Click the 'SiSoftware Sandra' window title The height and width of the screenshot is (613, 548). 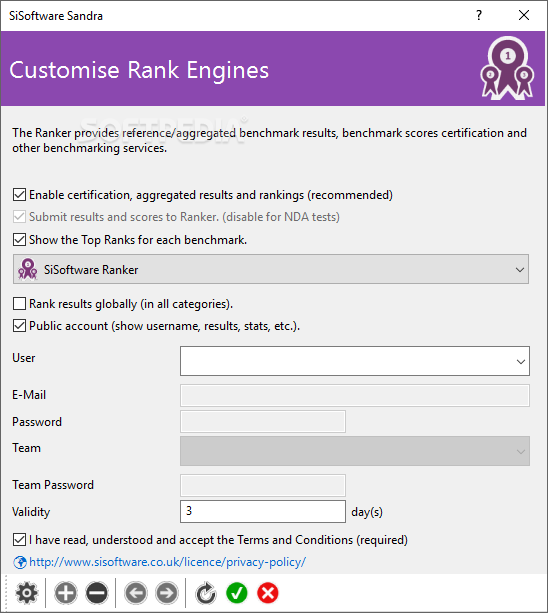click(56, 16)
